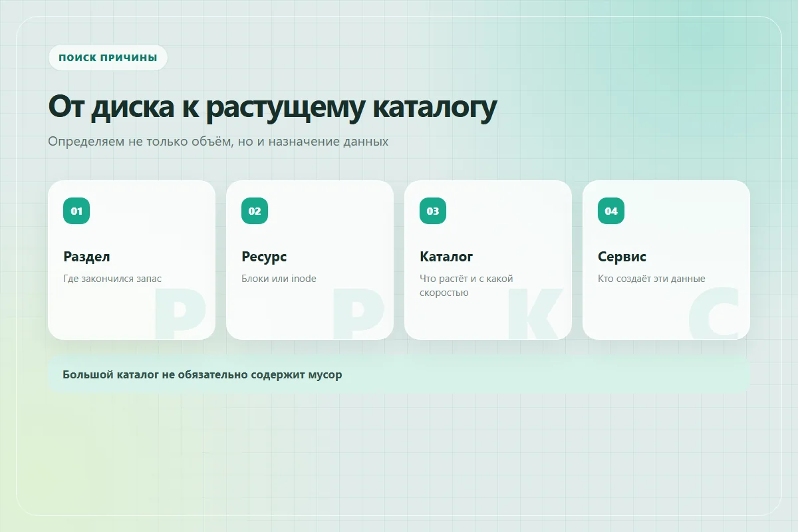
Task: Select the Раздел card title
Action: [86, 257]
